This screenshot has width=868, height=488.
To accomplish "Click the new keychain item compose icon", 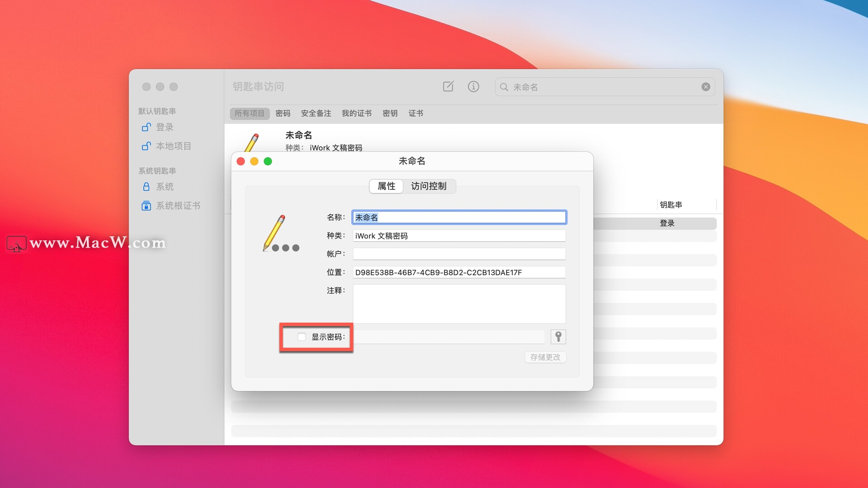I will click(448, 86).
